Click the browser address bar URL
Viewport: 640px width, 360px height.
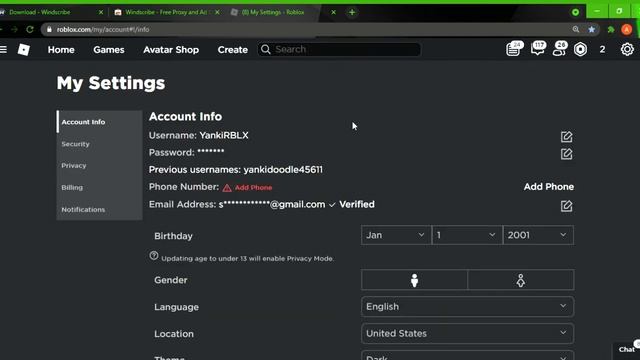click(x=103, y=29)
